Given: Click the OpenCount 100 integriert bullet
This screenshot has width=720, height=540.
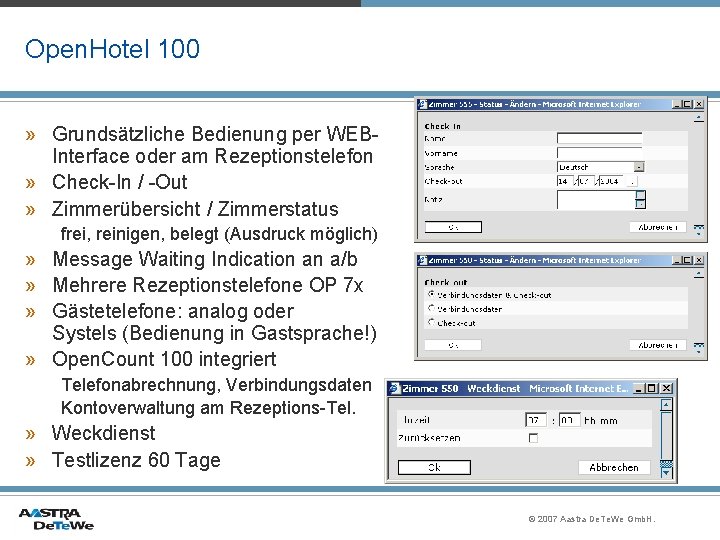Looking at the screenshot, I should [164, 359].
